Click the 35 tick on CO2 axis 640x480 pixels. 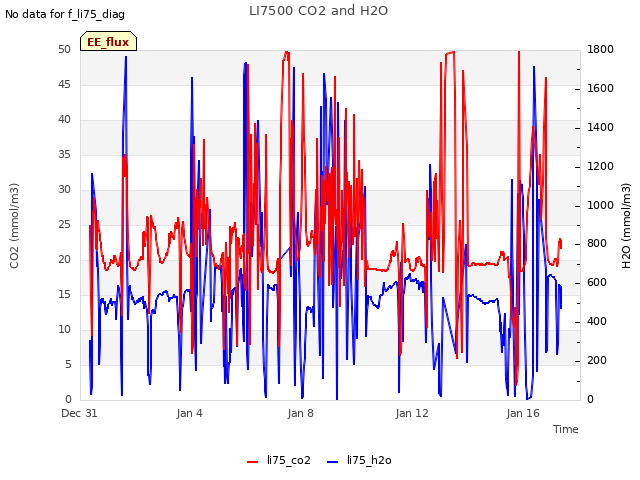click(x=64, y=154)
